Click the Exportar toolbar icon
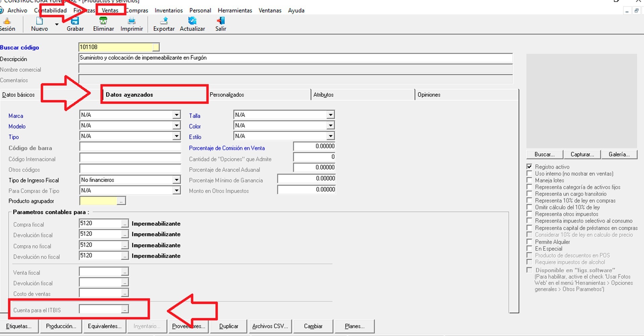The height and width of the screenshot is (336, 644). pyautogui.click(x=164, y=21)
